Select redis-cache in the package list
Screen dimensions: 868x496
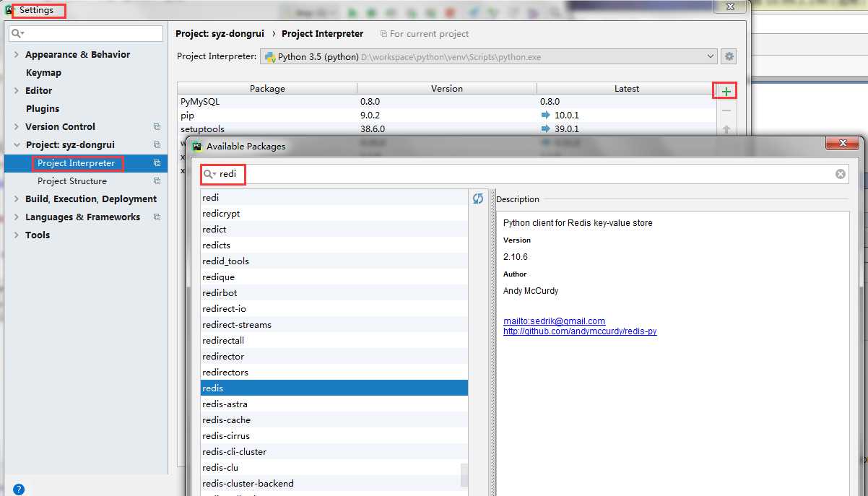tap(334, 419)
